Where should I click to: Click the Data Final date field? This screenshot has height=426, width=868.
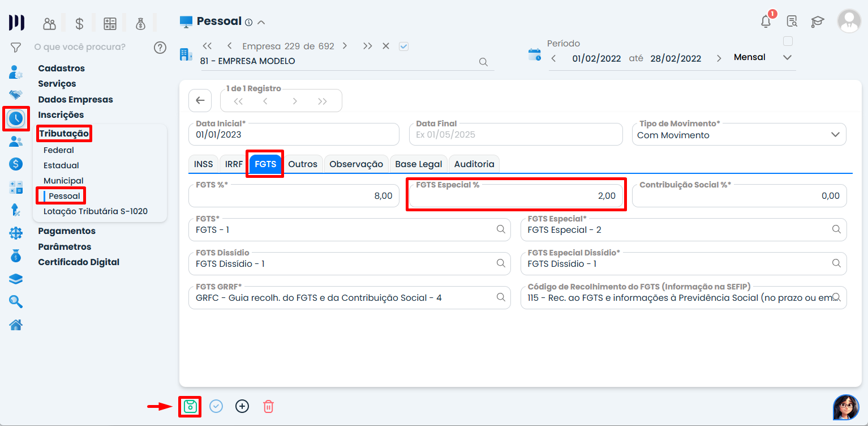[516, 135]
